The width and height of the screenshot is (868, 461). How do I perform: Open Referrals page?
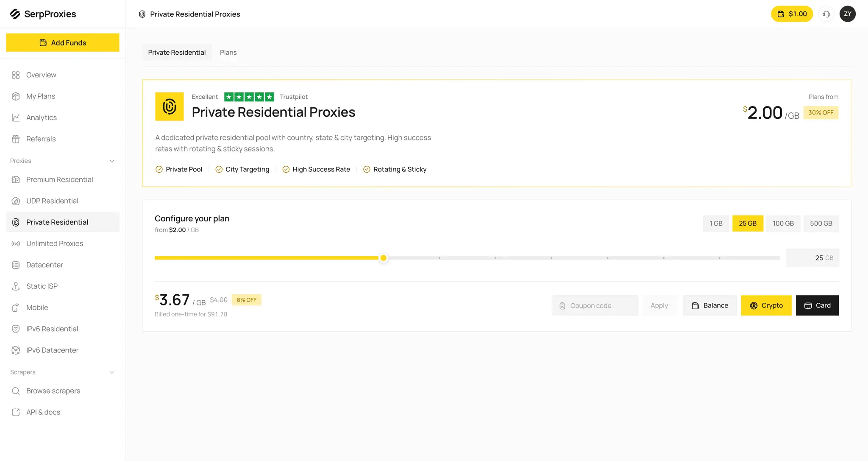(x=63, y=139)
